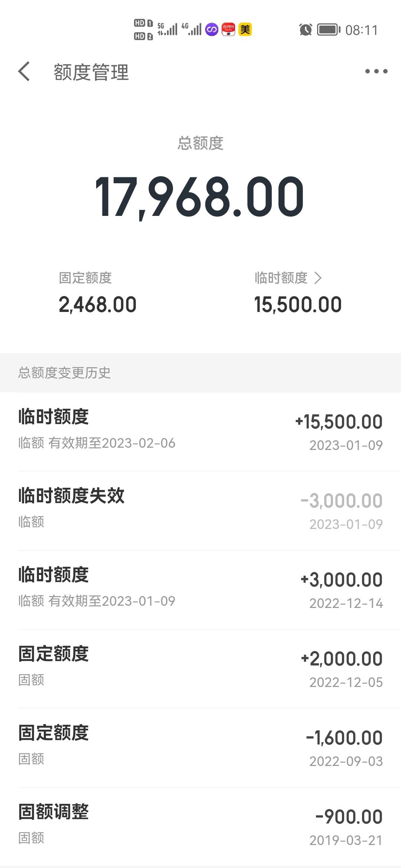Screen dimensions: 401x868
Task: Expand 临时额度 details via the chevron
Action: (318, 277)
